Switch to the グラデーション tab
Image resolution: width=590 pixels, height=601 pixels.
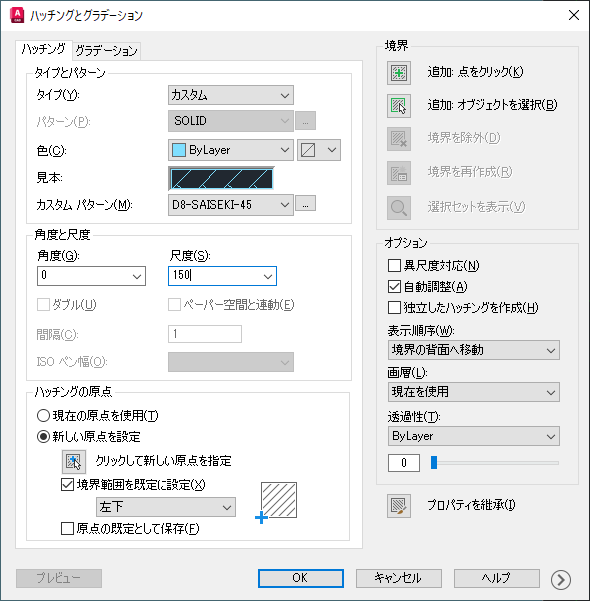[x=107, y=51]
